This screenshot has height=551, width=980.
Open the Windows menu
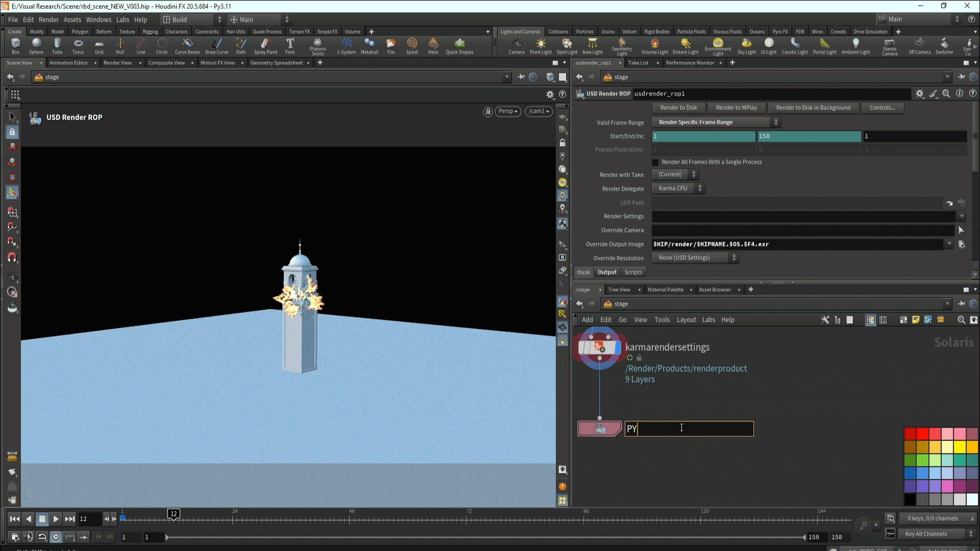99,19
